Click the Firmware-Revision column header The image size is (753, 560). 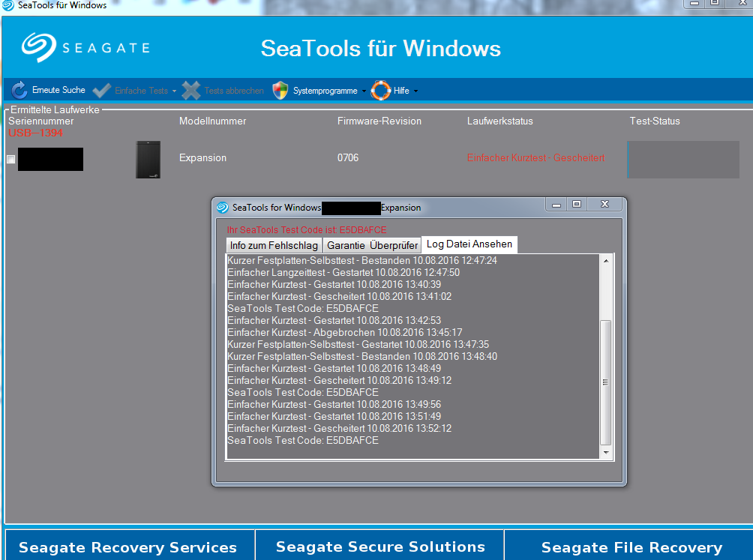379,121
